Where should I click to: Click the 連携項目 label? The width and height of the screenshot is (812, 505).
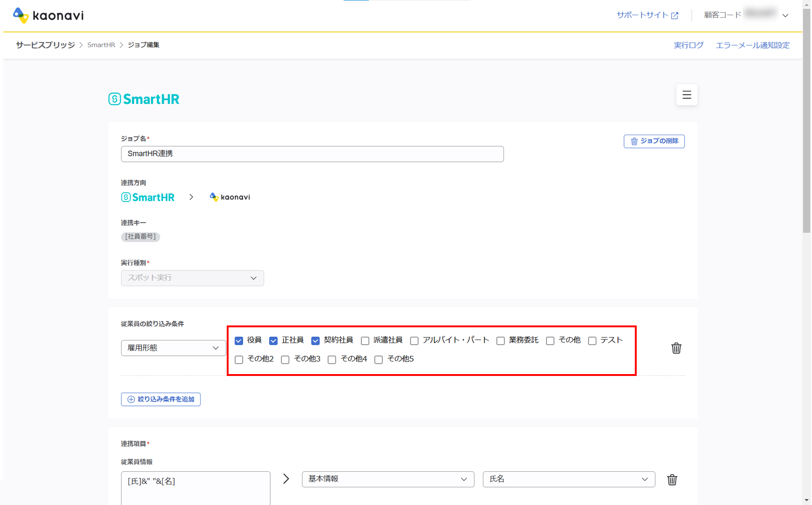tap(134, 444)
